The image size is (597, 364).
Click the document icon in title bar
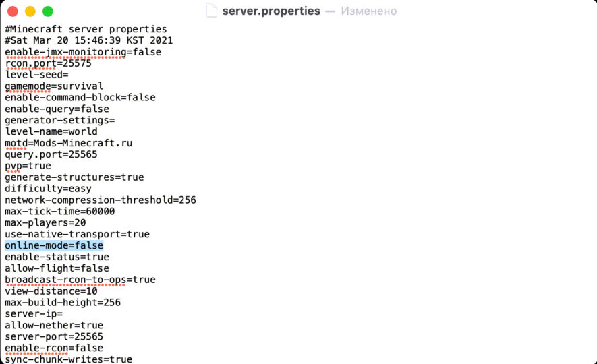point(212,11)
